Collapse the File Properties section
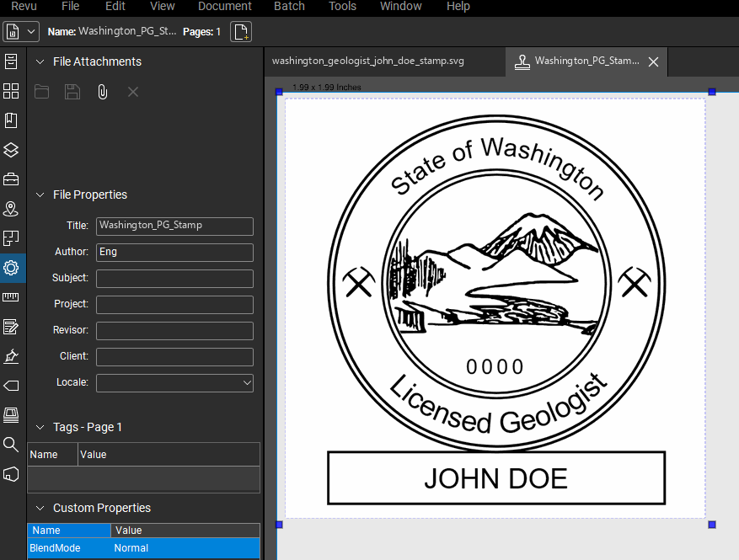This screenshot has height=560, width=739. 40,195
